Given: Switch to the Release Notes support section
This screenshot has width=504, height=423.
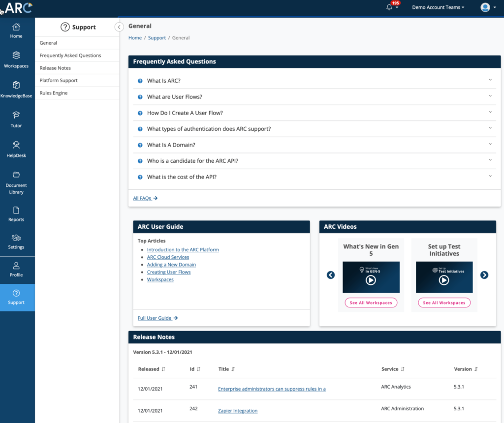Looking at the screenshot, I should [x=56, y=67].
